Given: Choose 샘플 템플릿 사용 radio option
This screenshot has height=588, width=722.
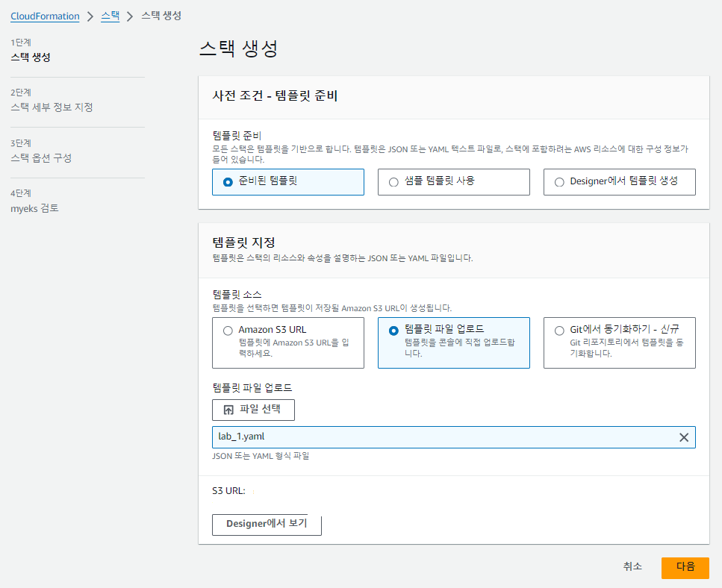Looking at the screenshot, I should 453,182.
